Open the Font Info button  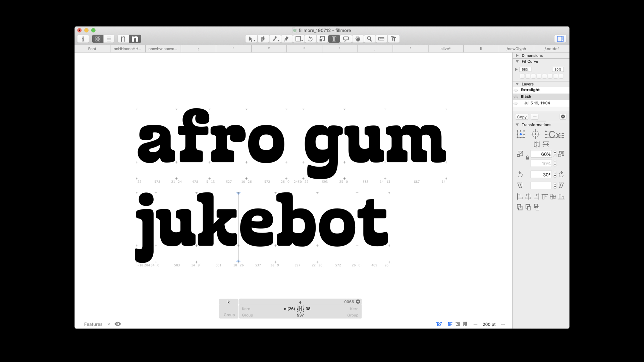[83, 39]
